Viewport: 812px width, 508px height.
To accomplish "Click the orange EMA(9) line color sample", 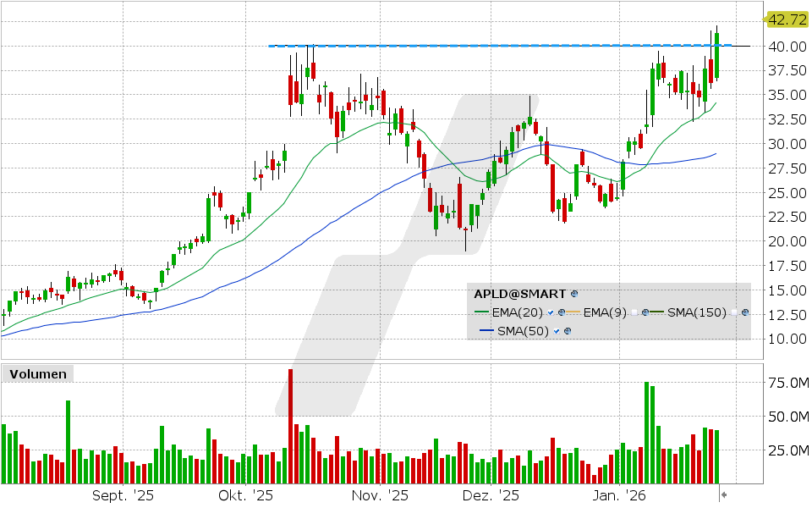I will coord(574,312).
